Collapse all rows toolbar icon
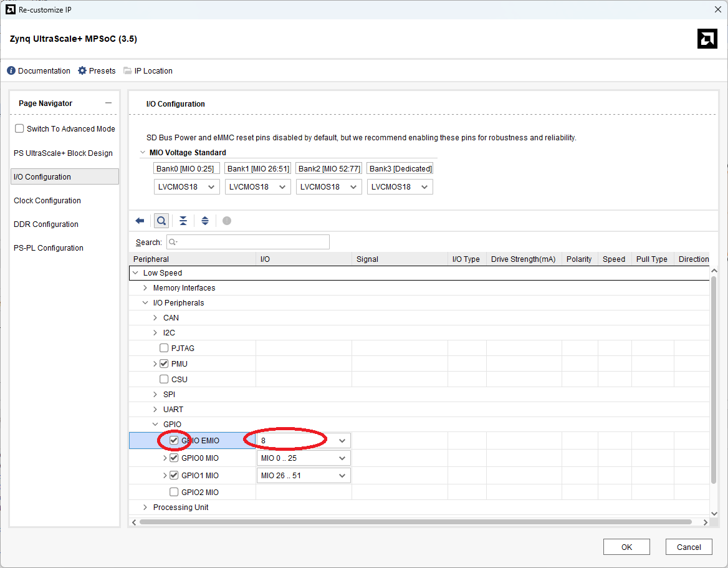Screen dimensions: 728x568 pyautogui.click(x=183, y=221)
